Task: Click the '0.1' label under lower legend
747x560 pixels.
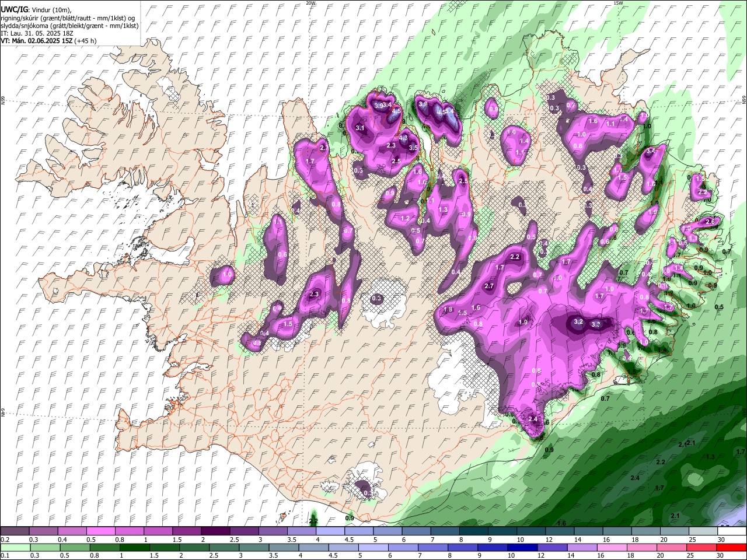Action: click(4, 556)
